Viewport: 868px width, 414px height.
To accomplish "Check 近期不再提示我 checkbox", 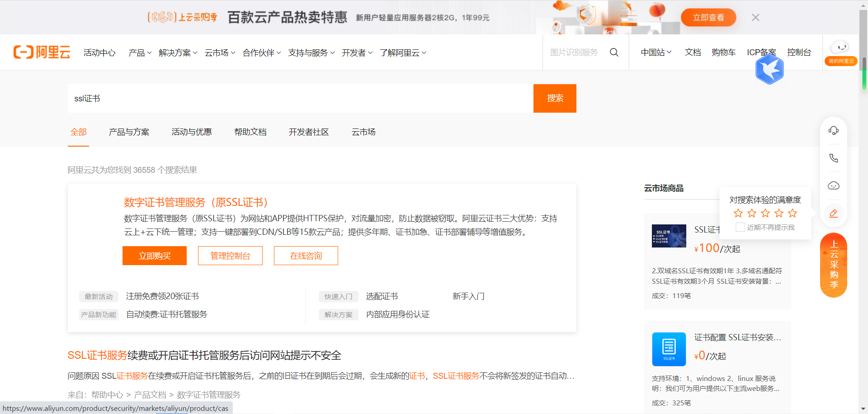I will pos(740,227).
